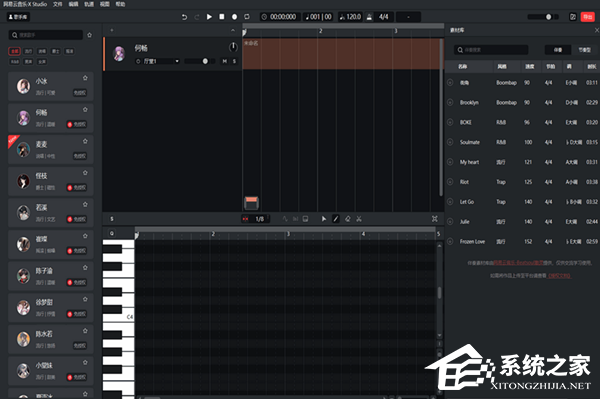The width and height of the screenshot is (600, 399).
Task: Select the scissors cut tool
Action: click(x=359, y=219)
